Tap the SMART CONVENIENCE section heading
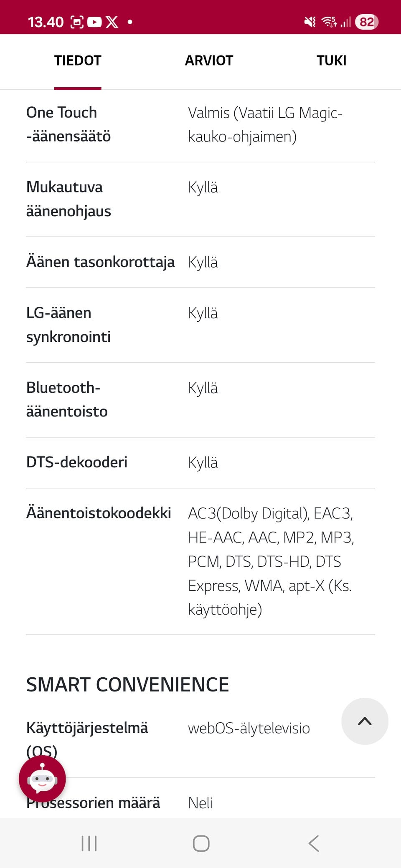The height and width of the screenshot is (868, 401). (127, 685)
